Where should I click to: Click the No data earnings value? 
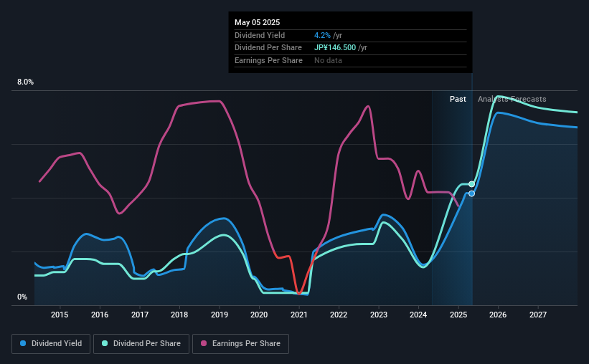(328, 60)
